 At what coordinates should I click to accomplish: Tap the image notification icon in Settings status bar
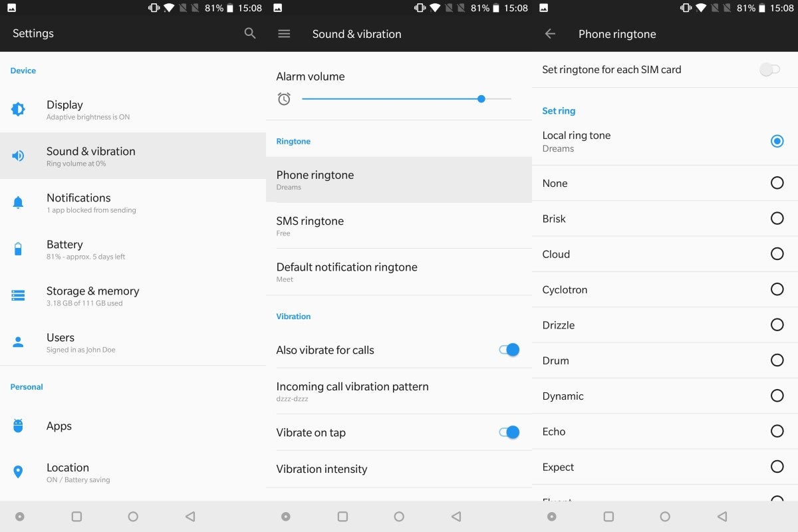pyautogui.click(x=12, y=8)
